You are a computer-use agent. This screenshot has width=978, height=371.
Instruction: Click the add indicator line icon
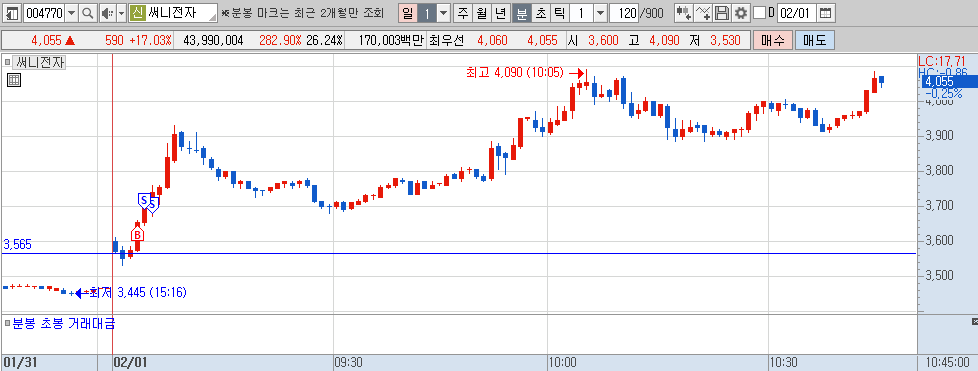(703, 12)
